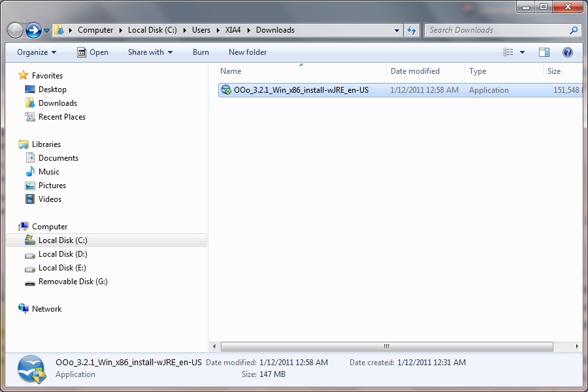Click Open in the toolbar
The height and width of the screenshot is (392, 588).
[x=93, y=52]
